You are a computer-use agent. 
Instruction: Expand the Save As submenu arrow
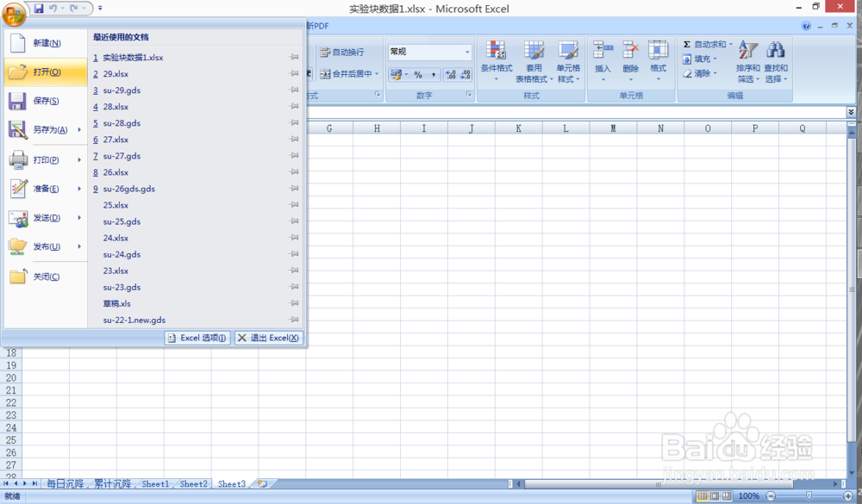[x=79, y=130]
